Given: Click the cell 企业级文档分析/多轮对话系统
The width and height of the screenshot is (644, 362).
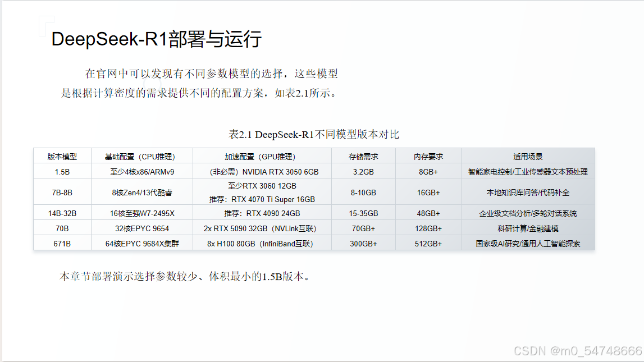Looking at the screenshot, I should coord(528,213).
